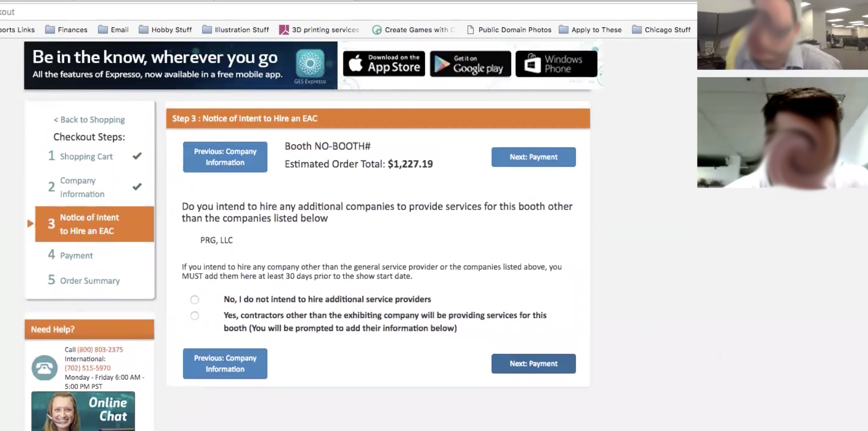The width and height of the screenshot is (868, 431).
Task: Click the bottom Previous: Company Information button
Action: [x=225, y=363]
